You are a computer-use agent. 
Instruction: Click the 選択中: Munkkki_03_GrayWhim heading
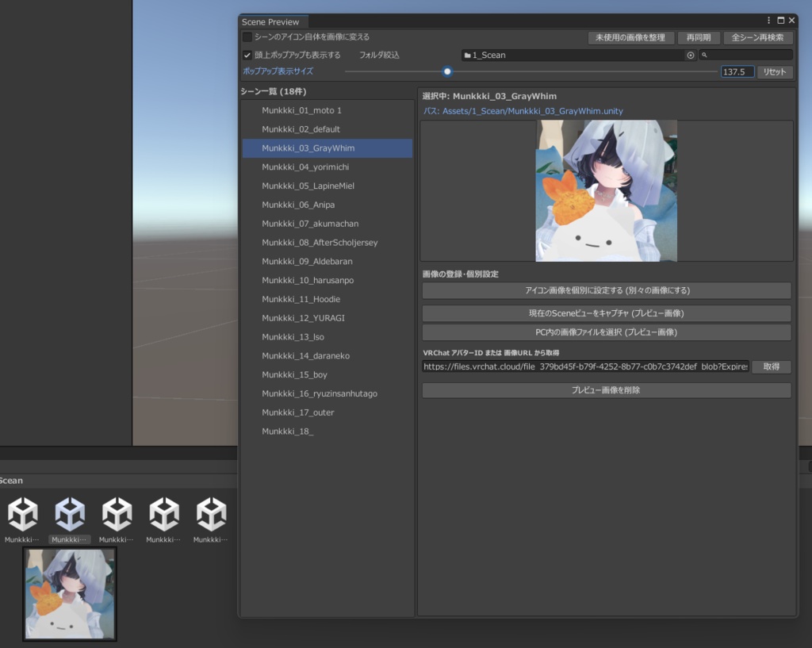coord(489,96)
